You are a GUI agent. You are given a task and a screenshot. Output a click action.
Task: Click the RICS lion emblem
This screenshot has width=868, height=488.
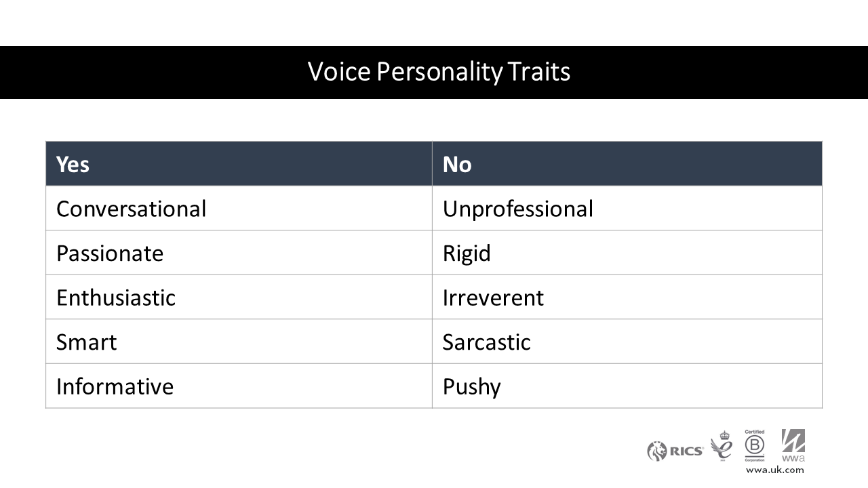point(656,451)
